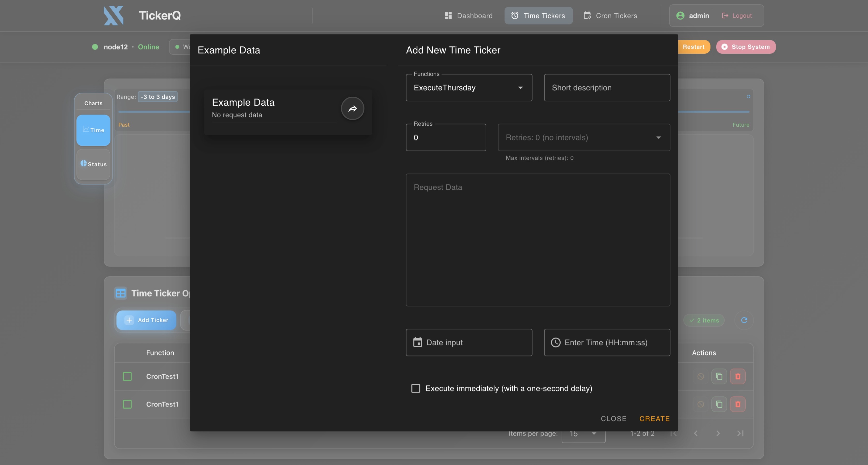Click the TickerQ logo icon
Image resolution: width=868 pixels, height=465 pixels.
pos(114,16)
